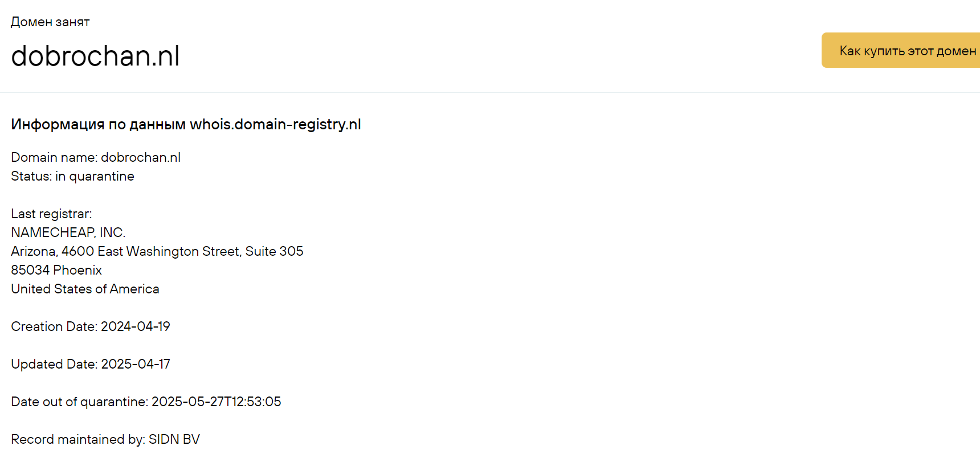Click the 'Domain name: dobrochan.nl' line
This screenshot has height=466, width=980.
click(x=96, y=157)
